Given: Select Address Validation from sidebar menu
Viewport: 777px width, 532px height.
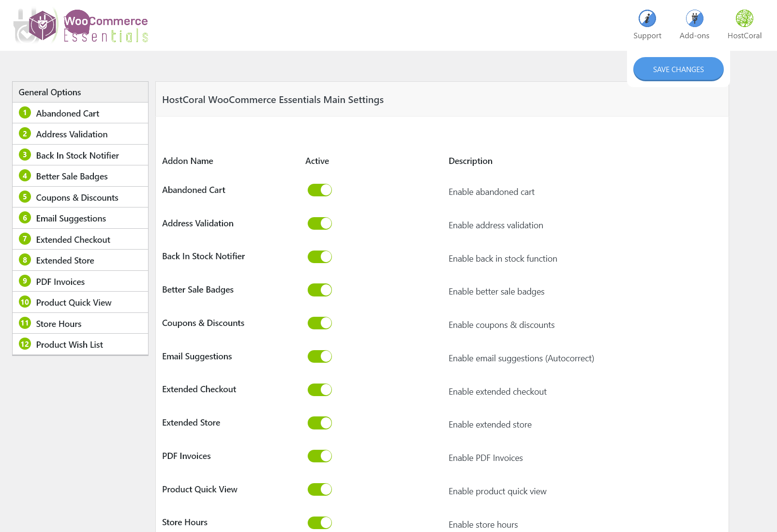Looking at the screenshot, I should tap(72, 134).
